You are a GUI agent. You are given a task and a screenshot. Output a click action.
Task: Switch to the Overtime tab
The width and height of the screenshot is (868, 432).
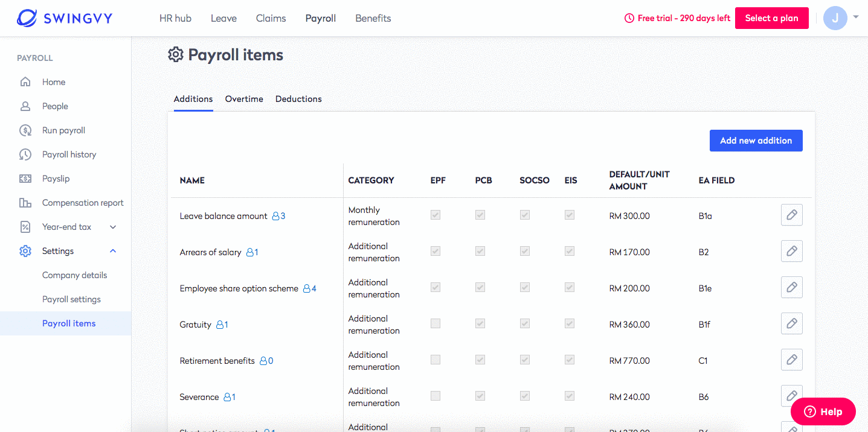coord(244,99)
